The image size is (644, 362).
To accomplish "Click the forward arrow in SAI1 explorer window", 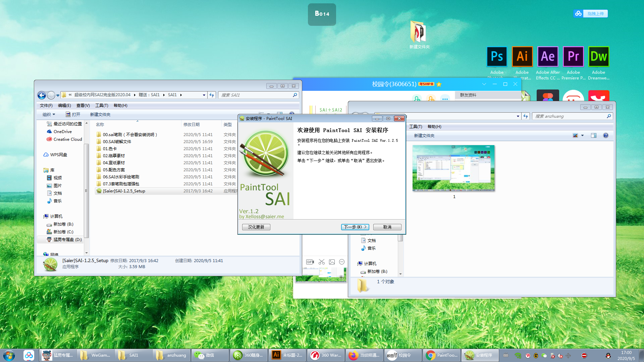I will (51, 95).
